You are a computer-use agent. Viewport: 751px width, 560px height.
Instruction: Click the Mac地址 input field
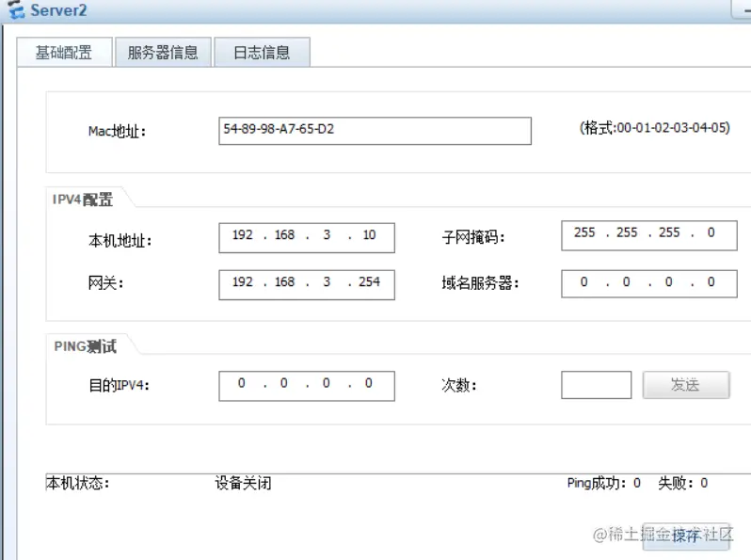375,131
